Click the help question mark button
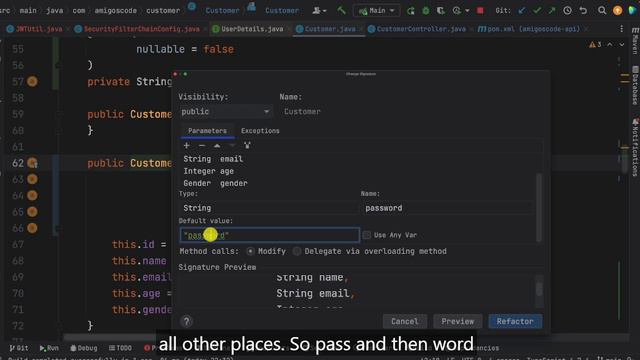The image size is (640, 360). coord(187,321)
